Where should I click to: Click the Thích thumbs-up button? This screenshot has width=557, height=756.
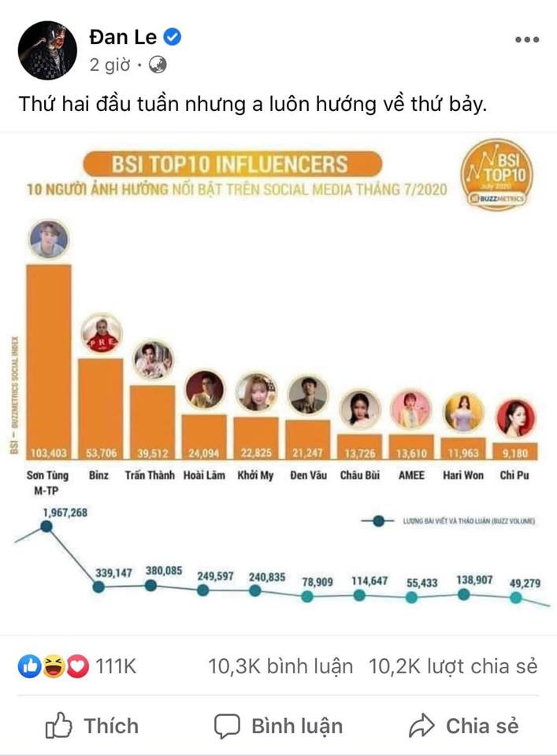(91, 725)
